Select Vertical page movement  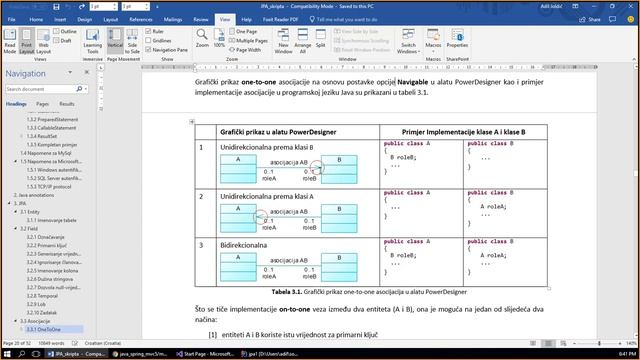tap(115, 40)
